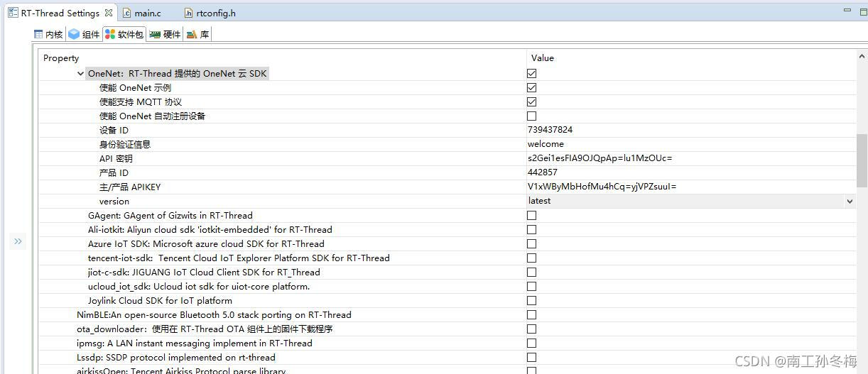Toggle 使能支持 MQTT 协议 checkbox
The width and height of the screenshot is (868, 374).
coord(531,101)
